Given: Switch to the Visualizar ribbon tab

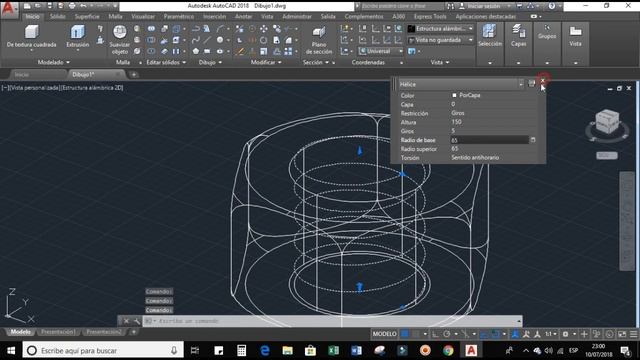Looking at the screenshot, I should (x=143, y=16).
